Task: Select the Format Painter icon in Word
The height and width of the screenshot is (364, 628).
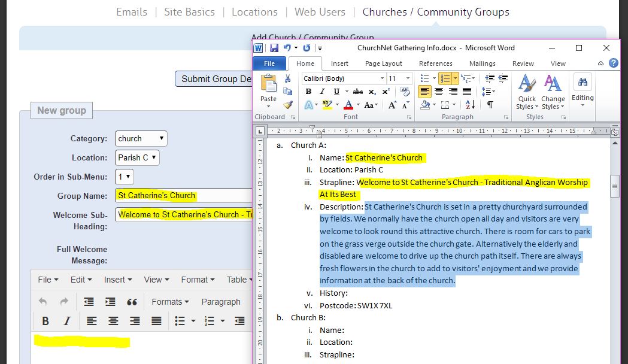Action: 287,105
